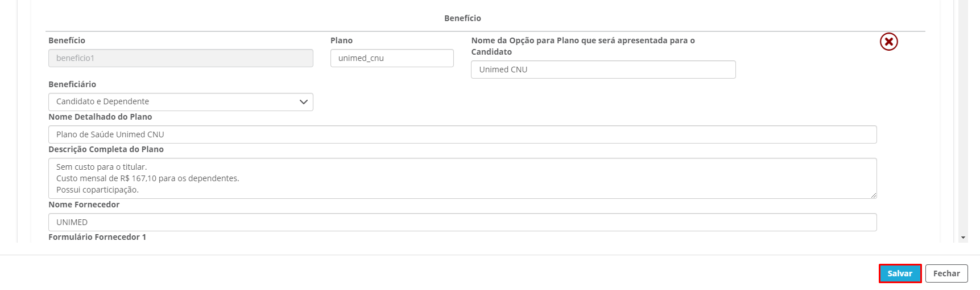The height and width of the screenshot is (290, 980).
Task: Click the Nome Fornecedor label
Action: point(84,205)
